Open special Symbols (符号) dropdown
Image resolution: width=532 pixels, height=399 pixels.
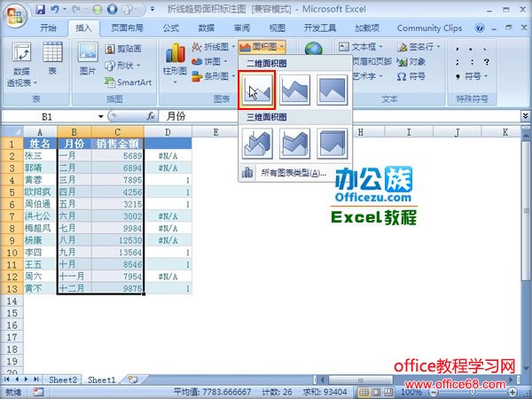pos(472,76)
